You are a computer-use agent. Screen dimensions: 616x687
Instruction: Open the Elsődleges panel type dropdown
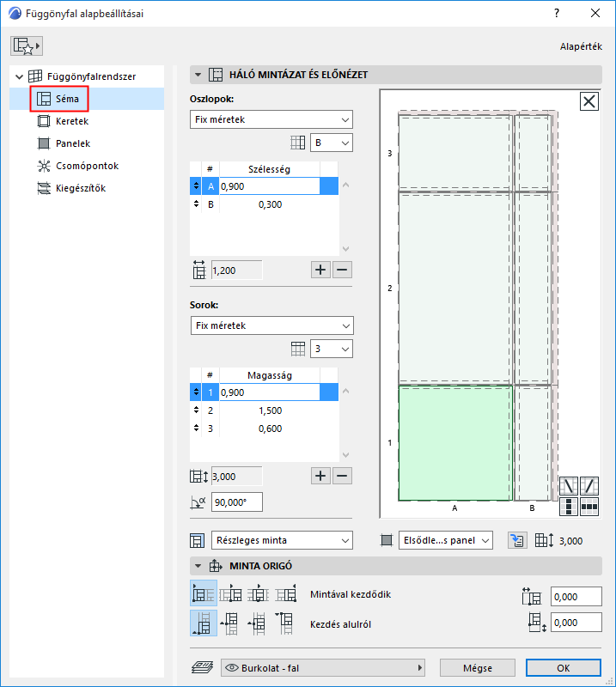pos(445,540)
